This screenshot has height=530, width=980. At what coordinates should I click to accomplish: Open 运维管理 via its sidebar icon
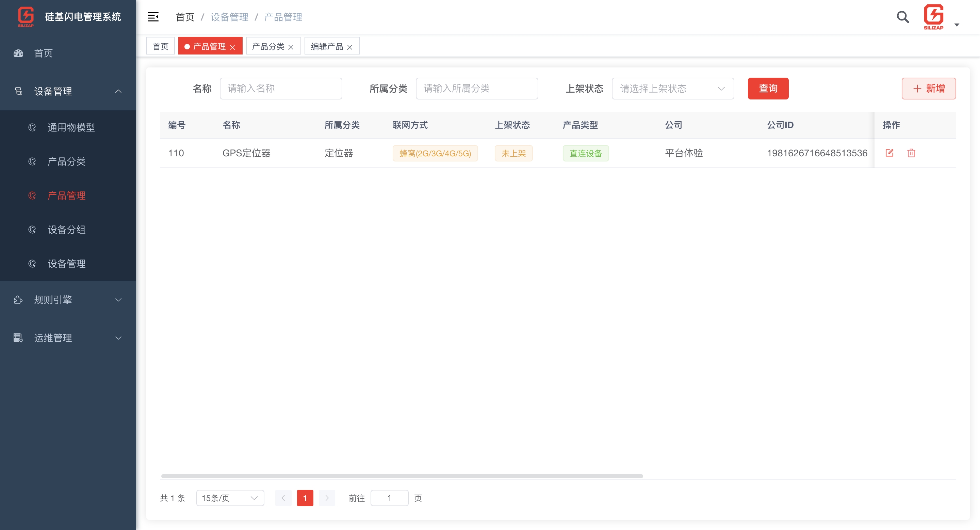pos(18,338)
